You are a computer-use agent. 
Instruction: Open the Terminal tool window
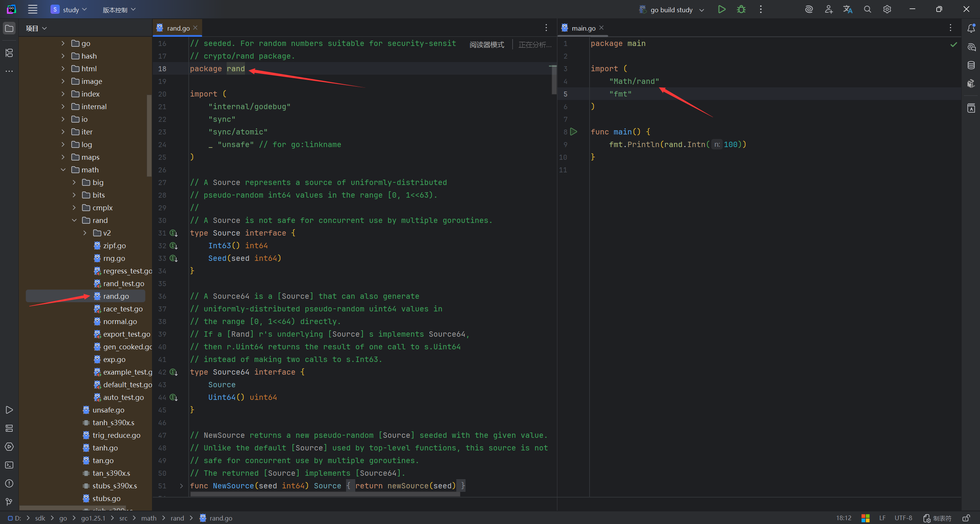click(9, 465)
